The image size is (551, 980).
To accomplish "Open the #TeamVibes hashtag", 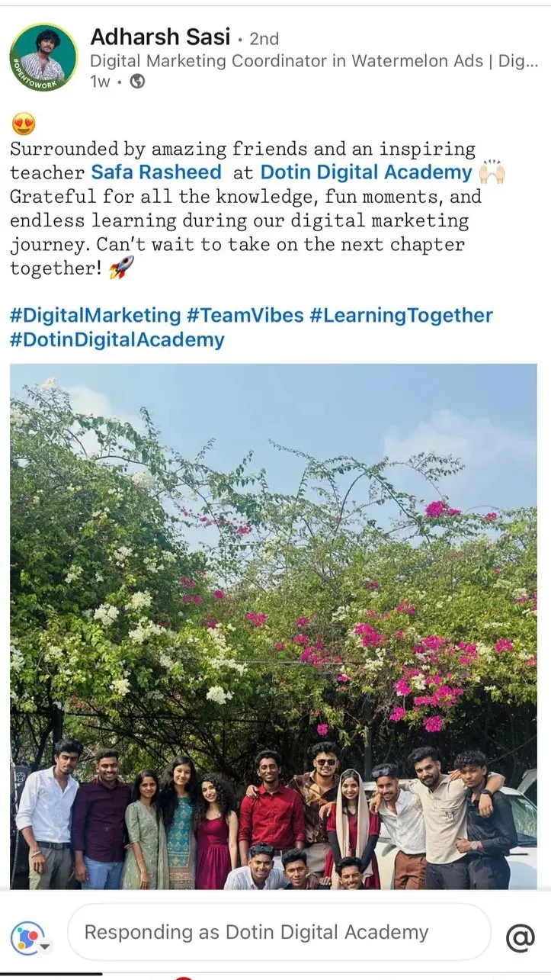I will 245,316.
